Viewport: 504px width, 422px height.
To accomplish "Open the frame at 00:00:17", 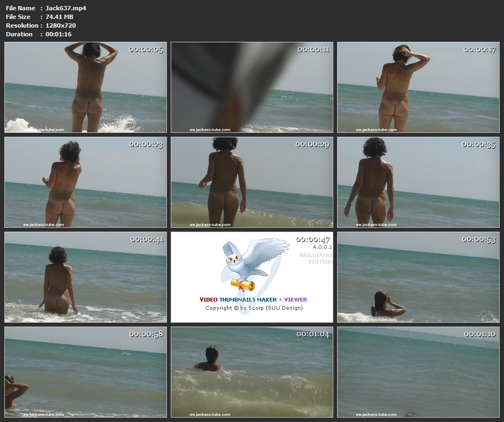I will point(418,87).
